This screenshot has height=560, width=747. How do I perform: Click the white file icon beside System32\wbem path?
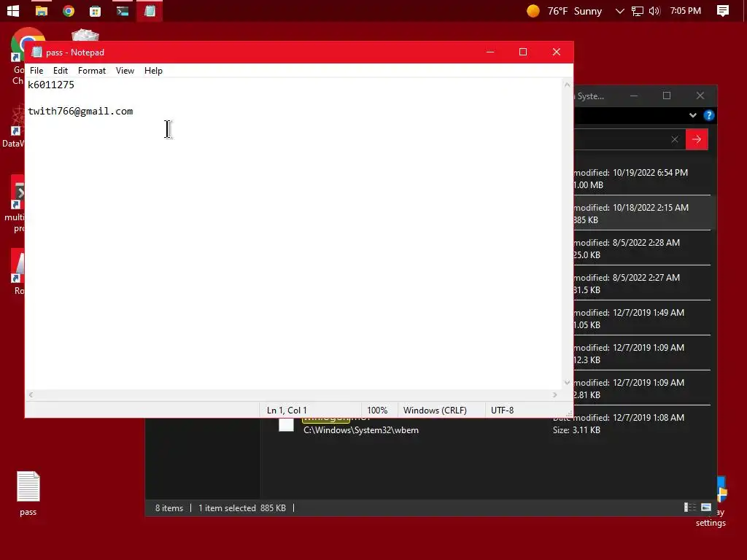point(286,424)
